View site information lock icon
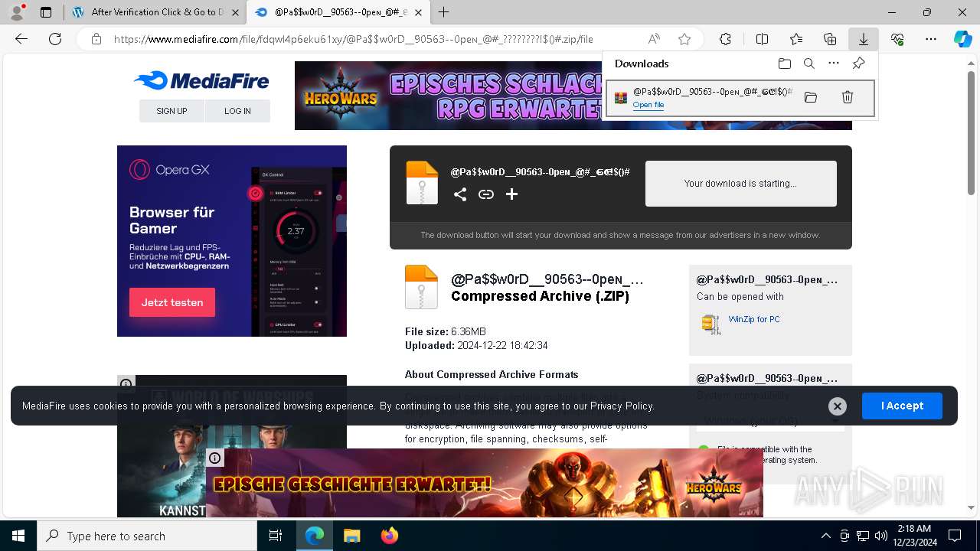This screenshot has height=551, width=980. click(x=96, y=39)
